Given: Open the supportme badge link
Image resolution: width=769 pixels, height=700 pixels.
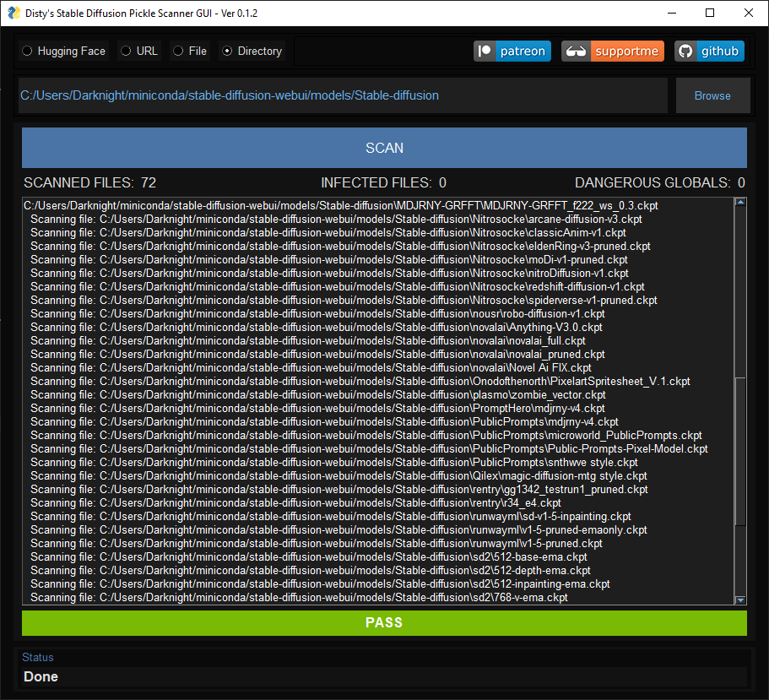Looking at the screenshot, I should [613, 51].
